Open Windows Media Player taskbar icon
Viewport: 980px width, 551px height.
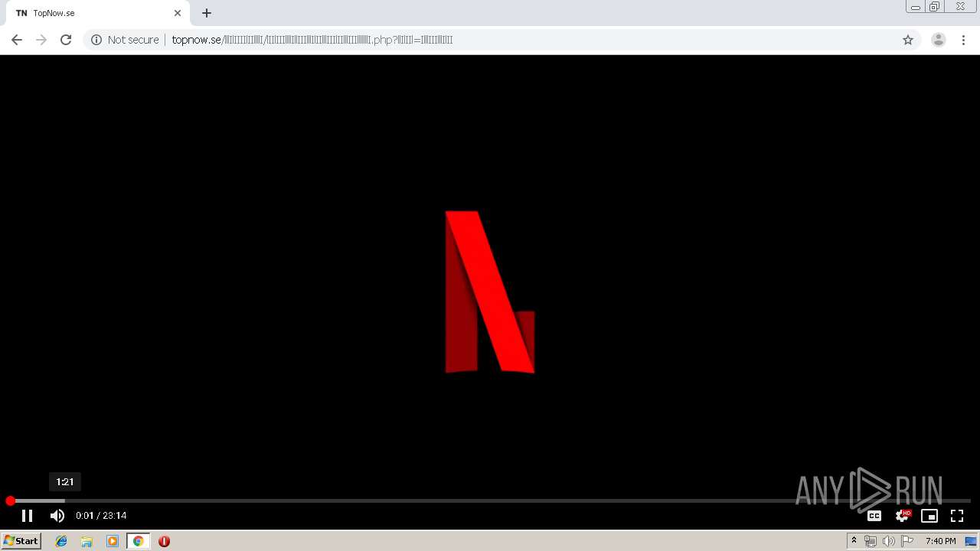(x=113, y=541)
